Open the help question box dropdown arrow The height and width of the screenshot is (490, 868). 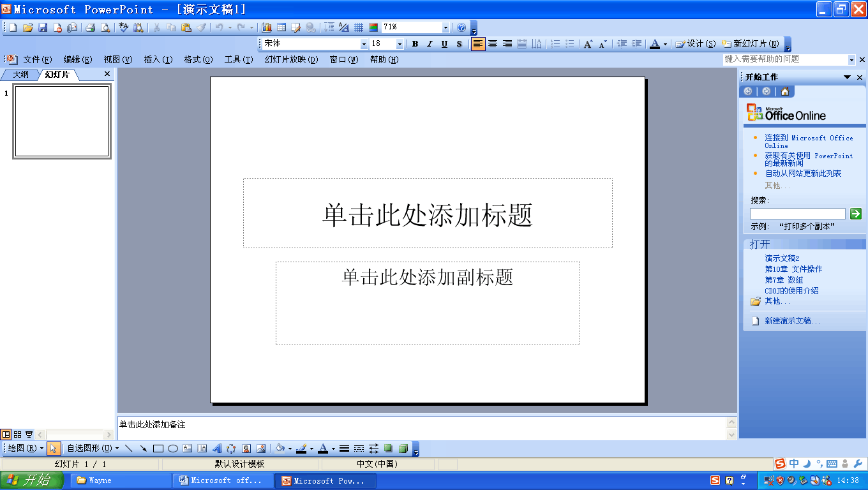point(851,59)
